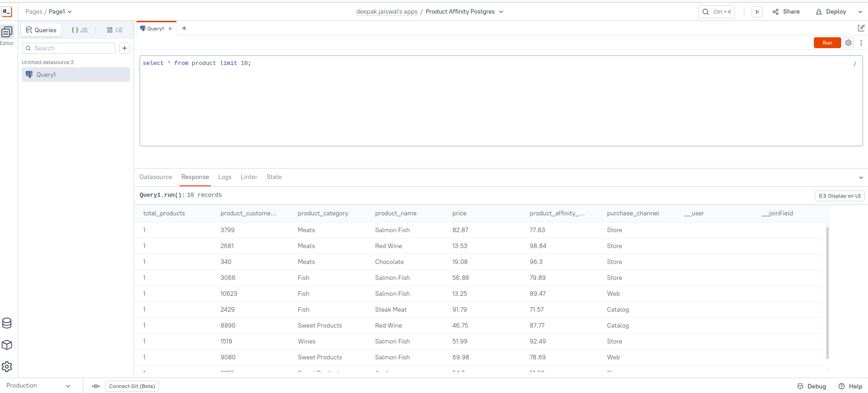Click the Wines category cell
The image size is (868, 393).
click(306, 342)
